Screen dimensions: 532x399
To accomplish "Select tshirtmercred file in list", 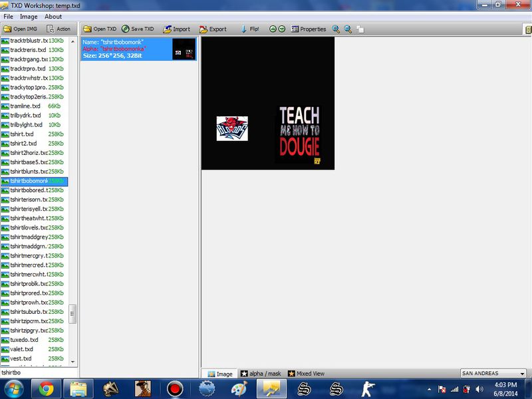I will coord(35,265).
